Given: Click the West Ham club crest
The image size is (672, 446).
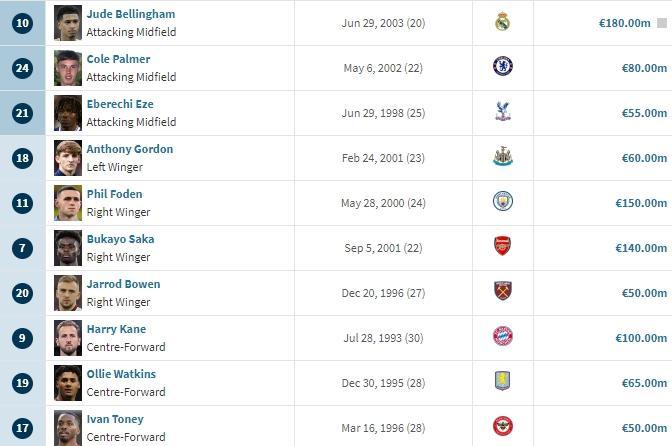Looking at the screenshot, I should tap(502, 292).
